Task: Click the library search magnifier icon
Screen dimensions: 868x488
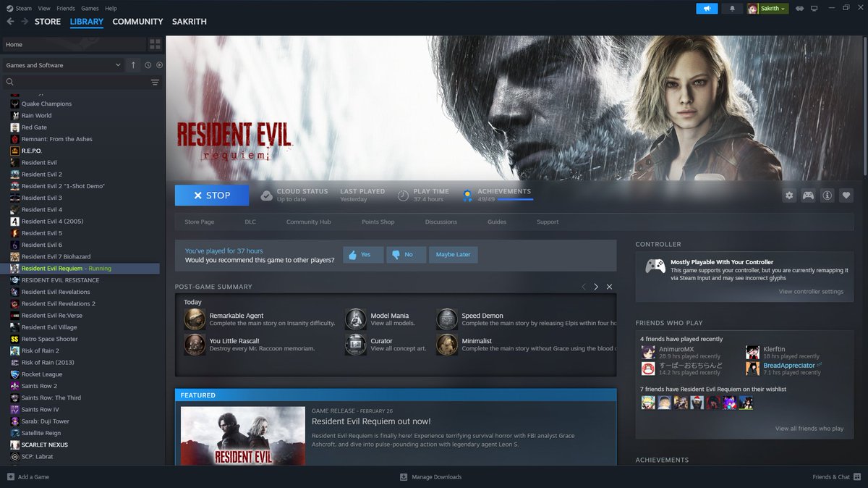Action: [x=10, y=83]
